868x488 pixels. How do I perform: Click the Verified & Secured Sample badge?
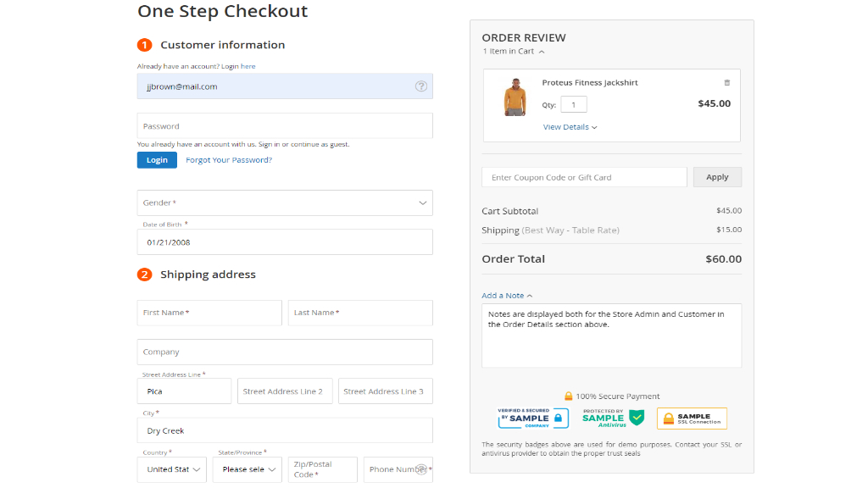(533, 419)
